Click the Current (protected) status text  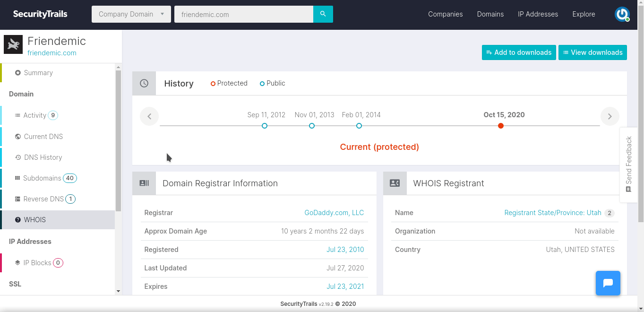pyautogui.click(x=379, y=147)
